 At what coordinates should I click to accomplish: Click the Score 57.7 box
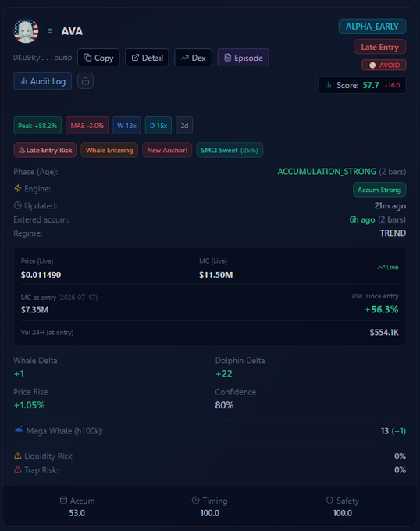coord(362,85)
